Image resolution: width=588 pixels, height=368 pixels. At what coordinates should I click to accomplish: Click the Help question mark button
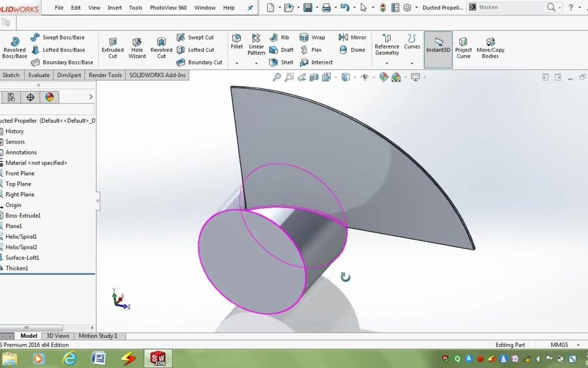[x=570, y=7]
